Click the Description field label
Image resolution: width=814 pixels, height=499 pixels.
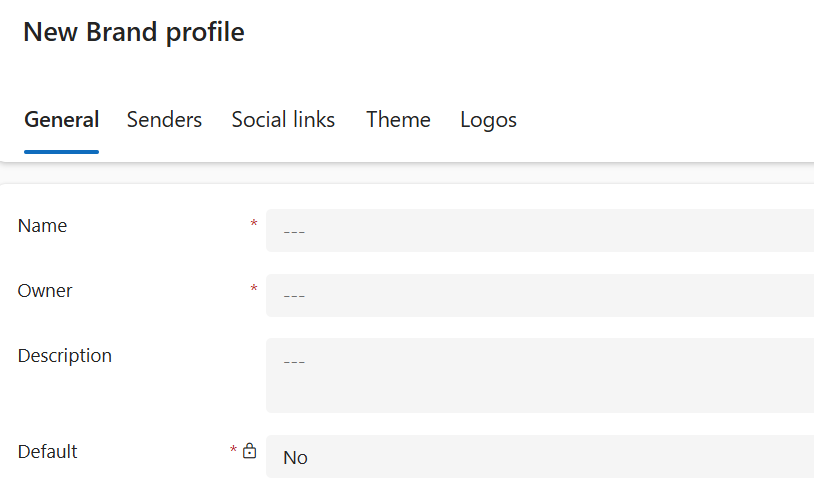tap(64, 356)
